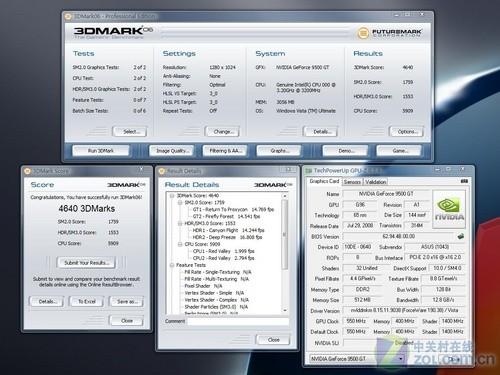Select CPU2 - Red Valley row
This screenshot has height=375, width=500.
click(224, 258)
